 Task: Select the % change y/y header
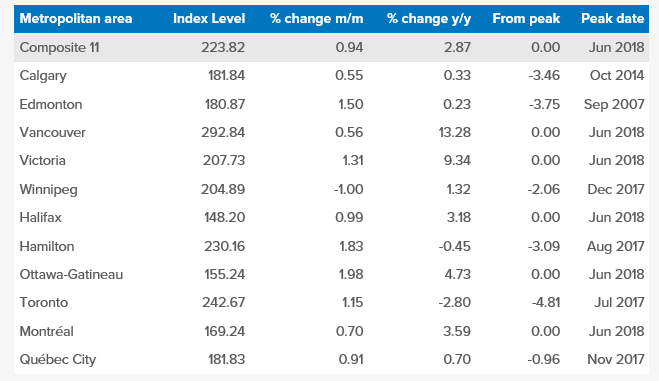pyautogui.click(x=429, y=18)
